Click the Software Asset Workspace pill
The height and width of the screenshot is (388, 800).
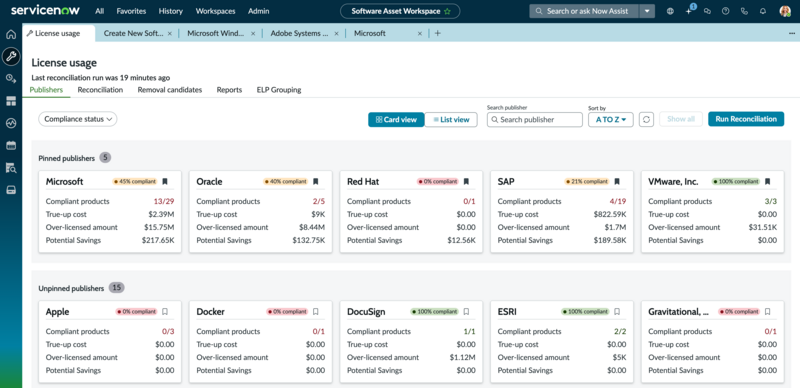click(x=399, y=11)
